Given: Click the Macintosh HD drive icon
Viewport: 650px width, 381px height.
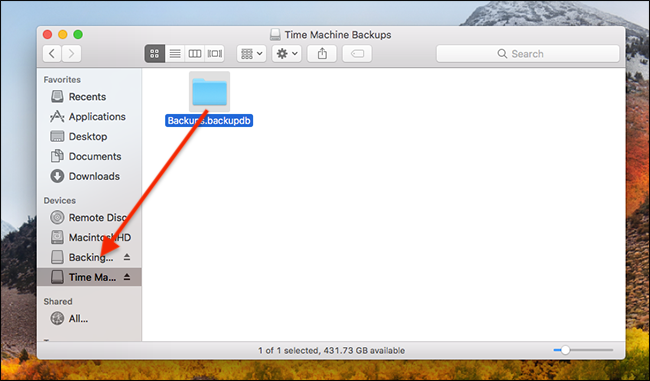Looking at the screenshot, I should [x=57, y=237].
